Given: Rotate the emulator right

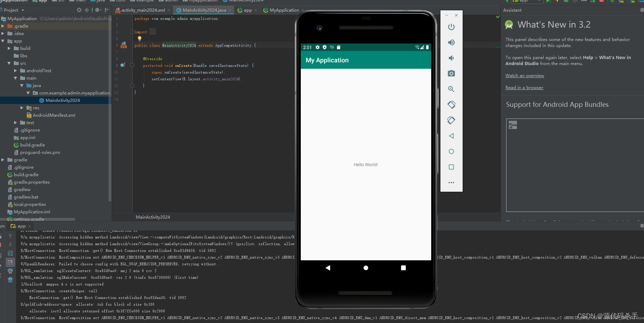Looking at the screenshot, I should tap(451, 120).
